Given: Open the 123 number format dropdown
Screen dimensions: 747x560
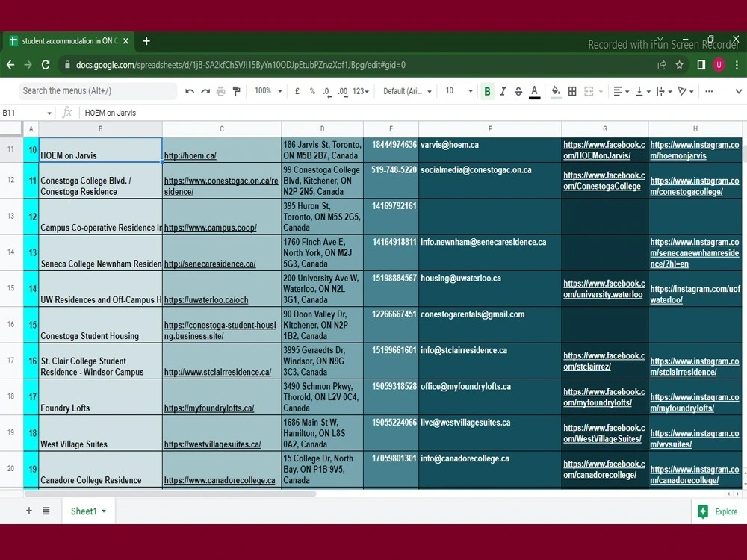Looking at the screenshot, I should (361, 91).
